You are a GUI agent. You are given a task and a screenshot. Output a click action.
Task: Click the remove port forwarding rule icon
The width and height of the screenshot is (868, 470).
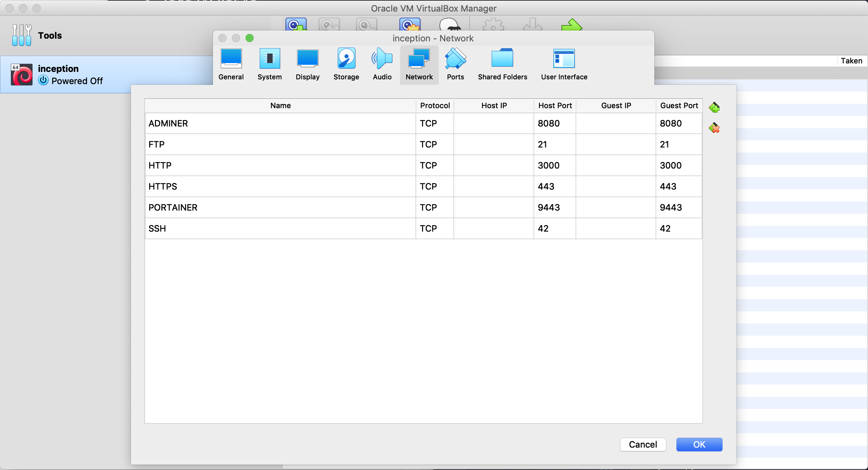coord(714,128)
